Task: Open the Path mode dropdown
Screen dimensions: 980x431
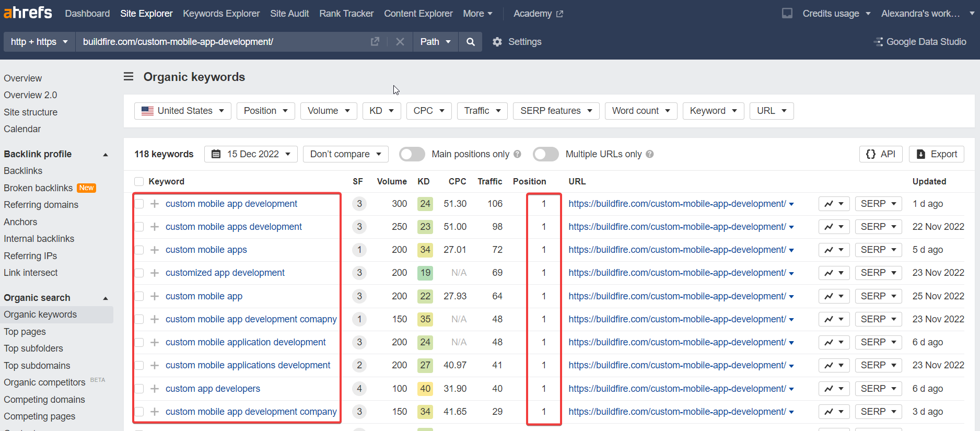Action: coord(436,42)
